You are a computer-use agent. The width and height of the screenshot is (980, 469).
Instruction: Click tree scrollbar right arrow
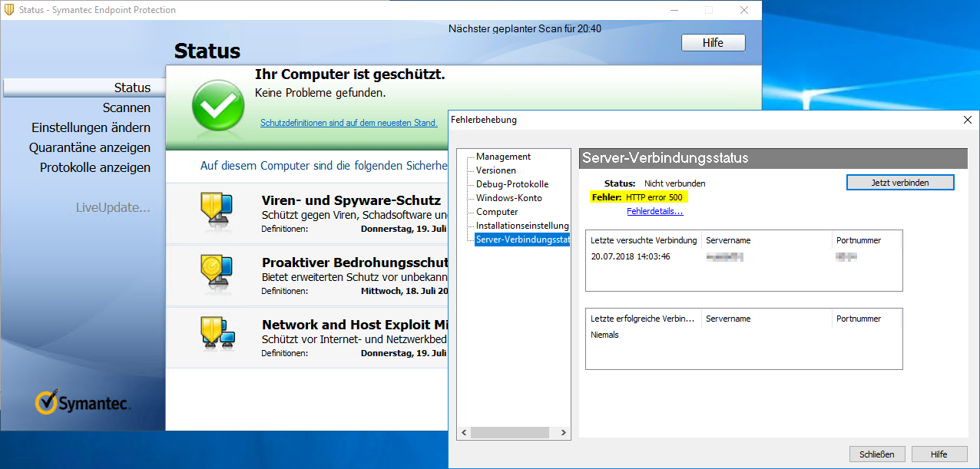click(564, 433)
